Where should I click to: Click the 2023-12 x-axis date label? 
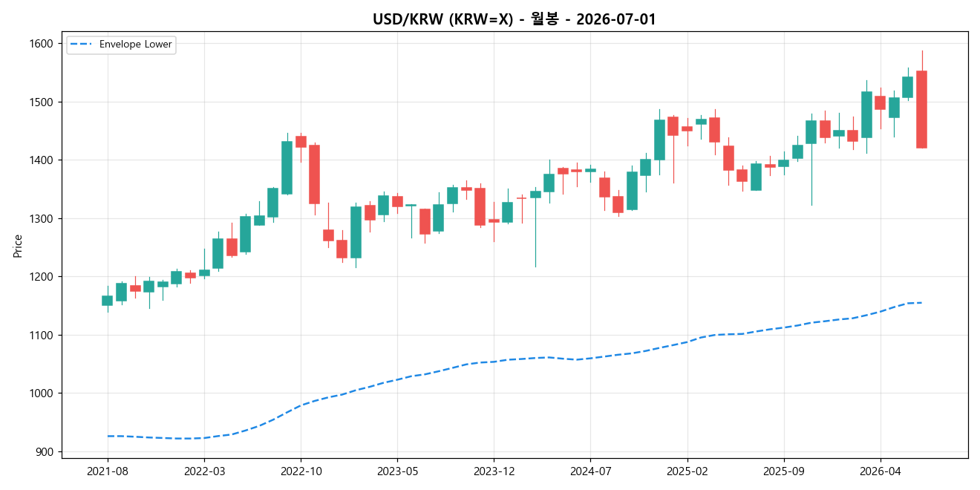pyautogui.click(x=494, y=471)
